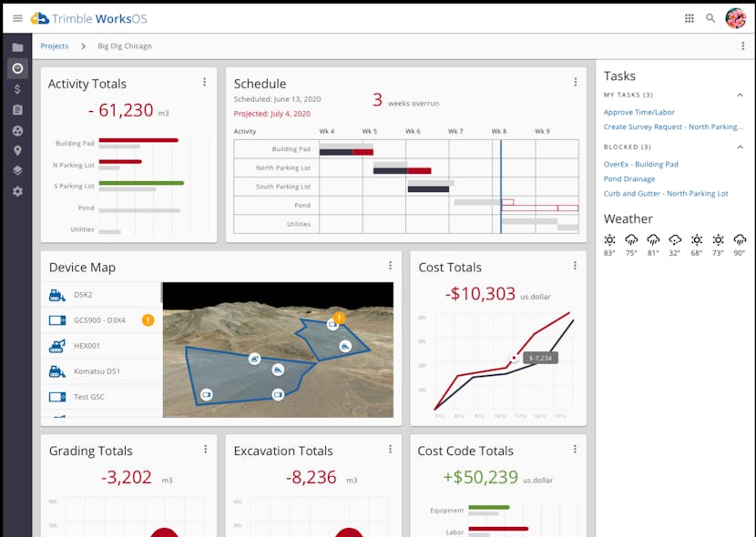The image size is (756, 537).
Task: Click the search icon in top bar
Action: click(x=710, y=17)
